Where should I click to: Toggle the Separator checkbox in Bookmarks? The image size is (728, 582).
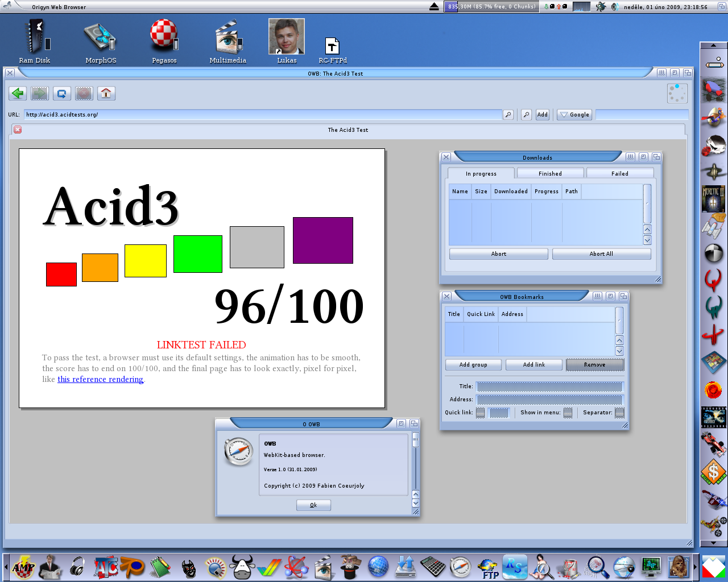pos(619,413)
